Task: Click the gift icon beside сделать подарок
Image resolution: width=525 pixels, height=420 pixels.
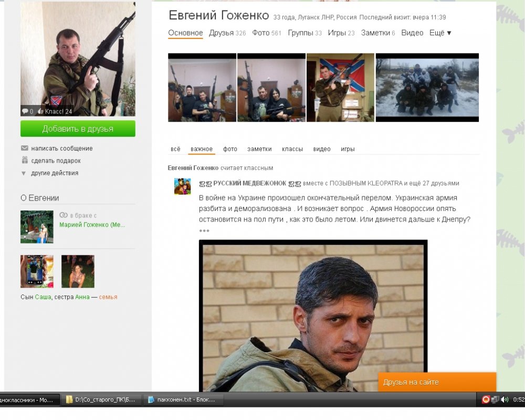Action: [x=25, y=161]
